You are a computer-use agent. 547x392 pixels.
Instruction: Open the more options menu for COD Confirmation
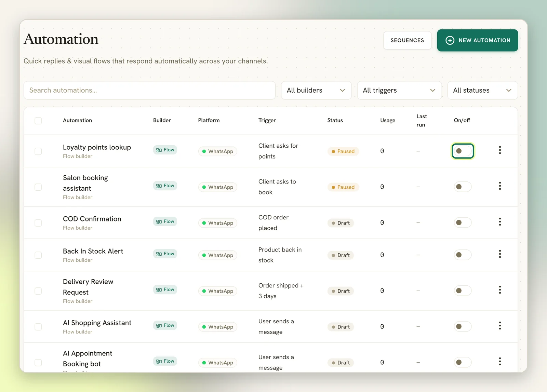click(x=500, y=222)
